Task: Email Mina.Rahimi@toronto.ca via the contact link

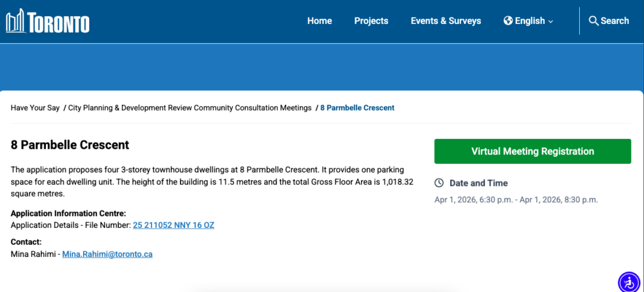Action: click(107, 254)
